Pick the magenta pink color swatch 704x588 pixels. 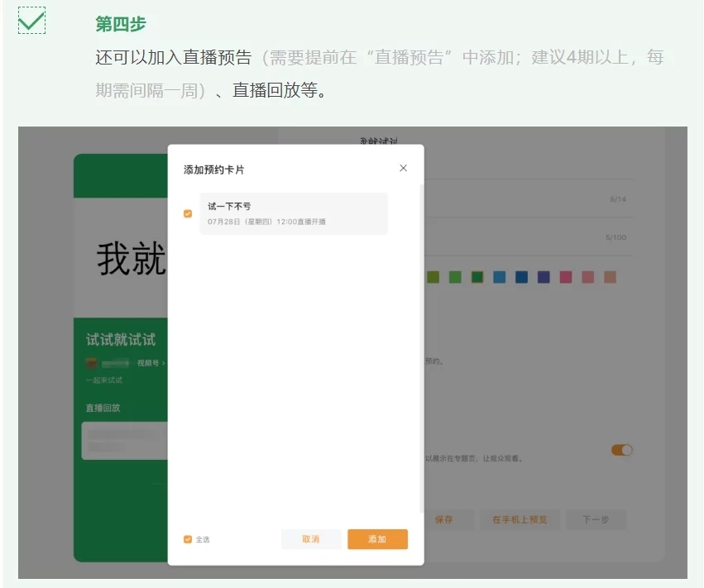pyautogui.click(x=566, y=277)
